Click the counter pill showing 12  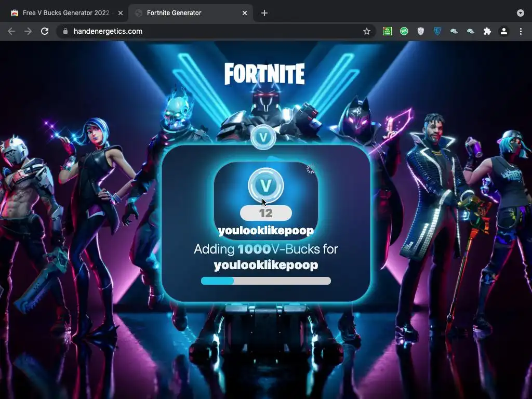click(x=265, y=213)
